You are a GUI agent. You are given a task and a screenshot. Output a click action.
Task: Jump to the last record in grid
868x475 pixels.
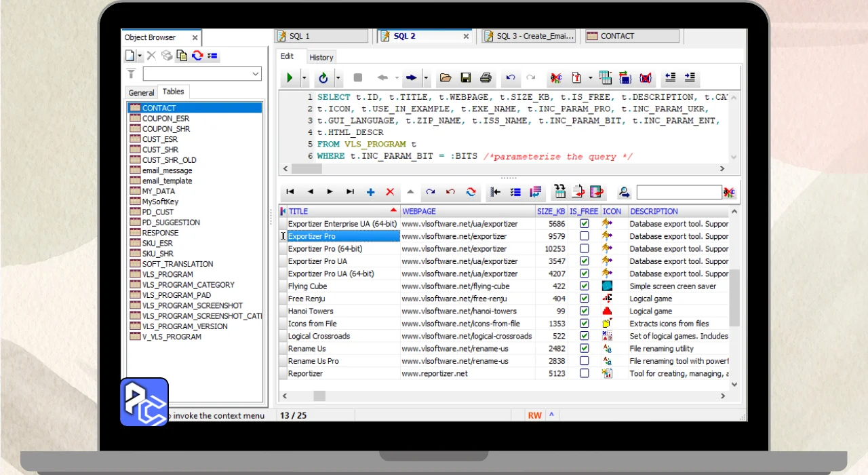(x=350, y=192)
